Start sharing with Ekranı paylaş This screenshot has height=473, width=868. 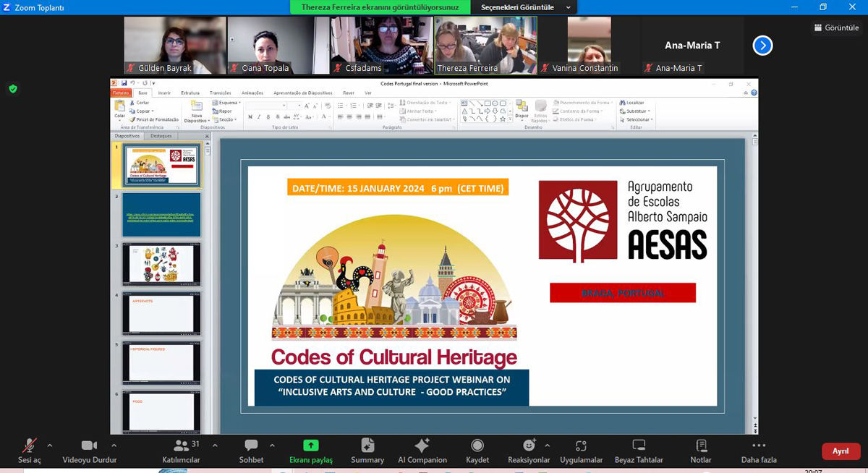click(311, 451)
